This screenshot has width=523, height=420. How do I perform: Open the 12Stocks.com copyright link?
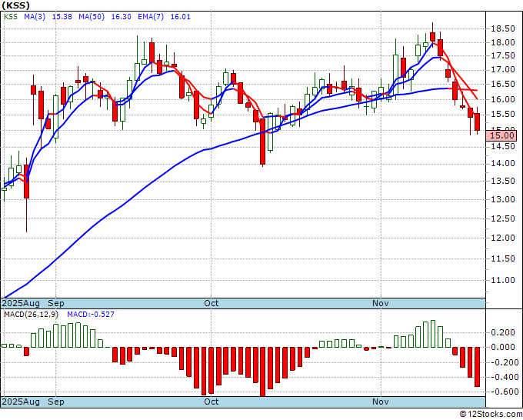click(491, 415)
